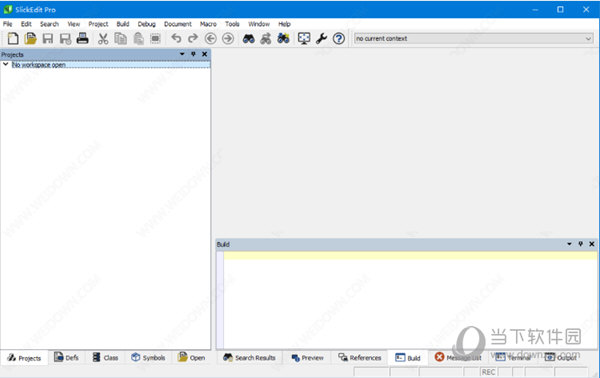This screenshot has width=600, height=378.
Task: Click the REC indicator in status bar
Action: pyautogui.click(x=488, y=372)
